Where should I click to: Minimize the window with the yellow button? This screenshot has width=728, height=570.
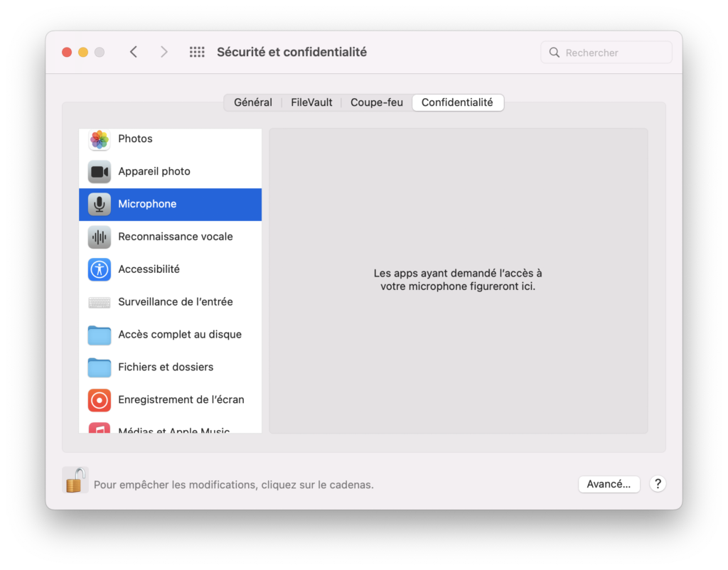(x=83, y=52)
